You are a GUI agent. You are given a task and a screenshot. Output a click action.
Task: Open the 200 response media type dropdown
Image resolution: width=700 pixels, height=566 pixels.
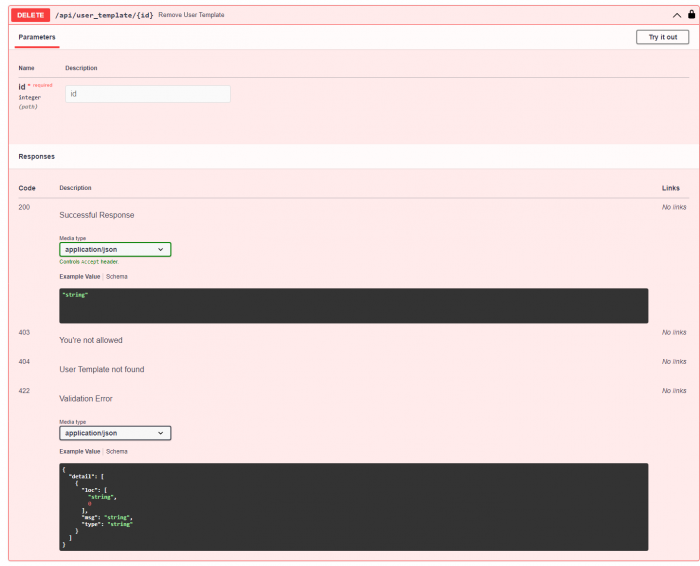[115, 249]
